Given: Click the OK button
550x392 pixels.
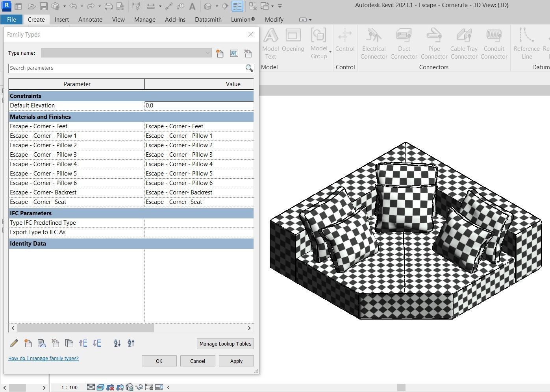Looking at the screenshot, I should tap(159, 361).
